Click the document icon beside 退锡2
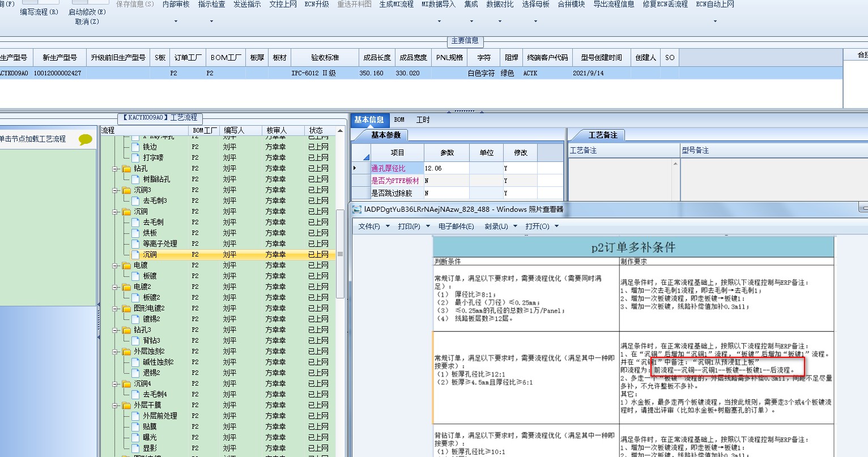The image size is (868, 457). click(x=136, y=373)
